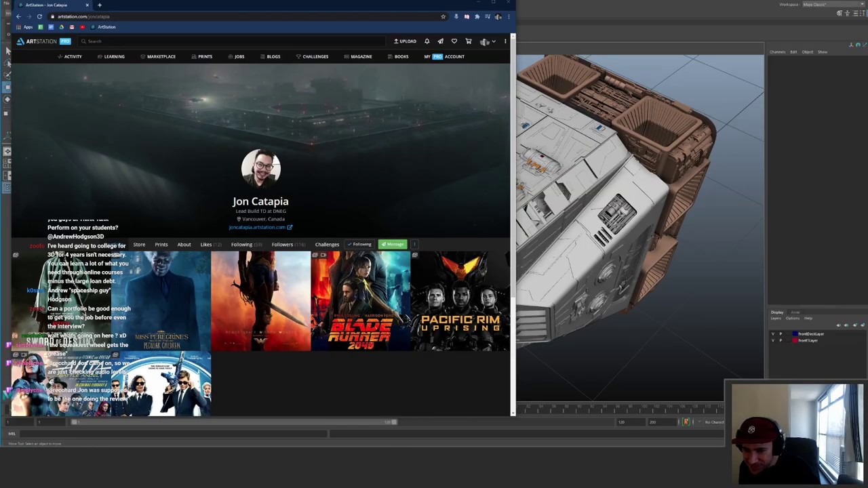Open the profile three-dot more options
Screen dimensions: 868x488
coord(414,245)
